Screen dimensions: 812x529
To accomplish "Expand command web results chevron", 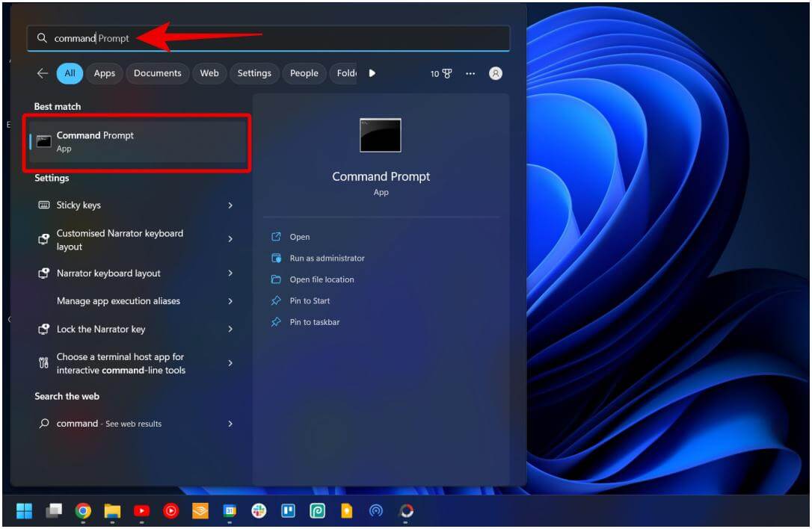I will 230,424.
